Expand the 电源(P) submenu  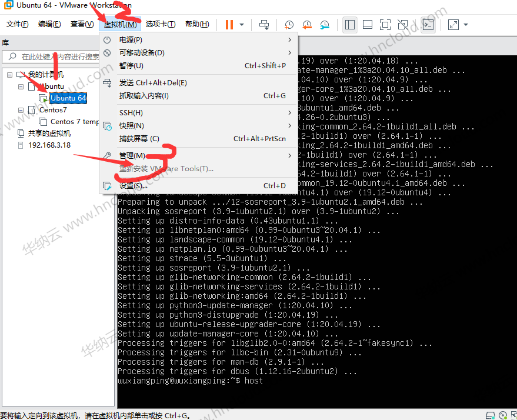tap(198, 40)
